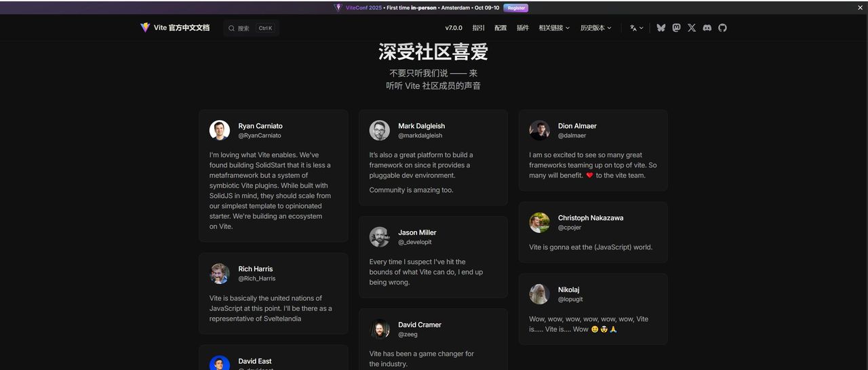Viewport: 868px width, 370px height.
Task: Click Mark Dalgleish's avatar picture
Action: click(380, 131)
